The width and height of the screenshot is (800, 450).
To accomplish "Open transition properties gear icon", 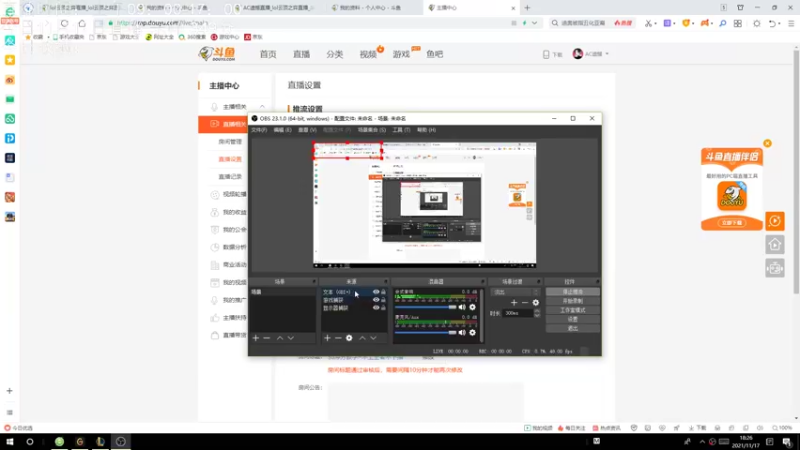I will (536, 303).
